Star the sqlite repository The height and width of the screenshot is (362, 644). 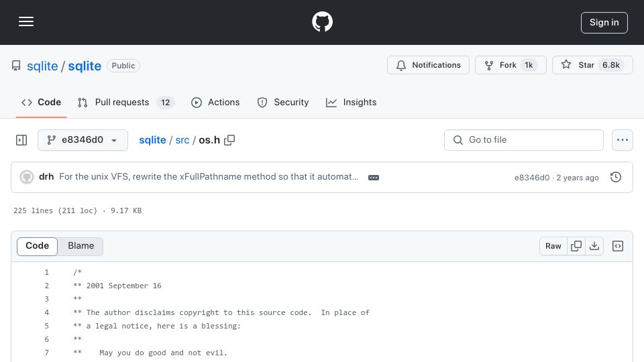click(x=592, y=65)
